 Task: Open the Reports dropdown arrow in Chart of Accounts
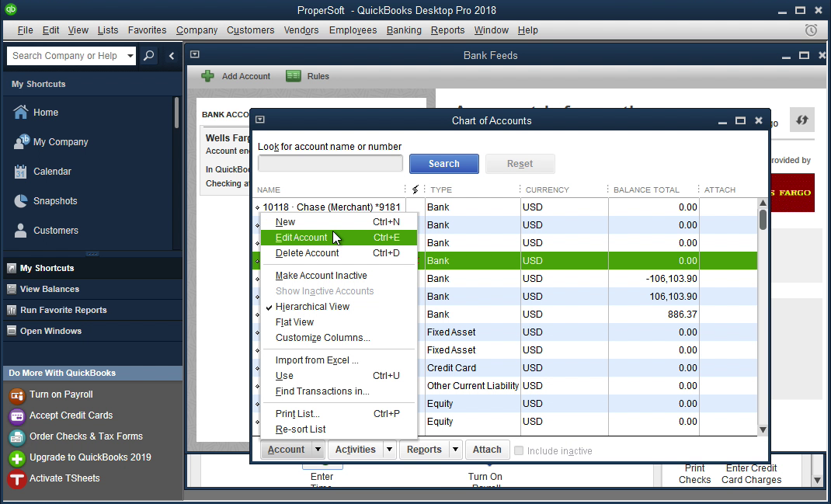click(455, 450)
